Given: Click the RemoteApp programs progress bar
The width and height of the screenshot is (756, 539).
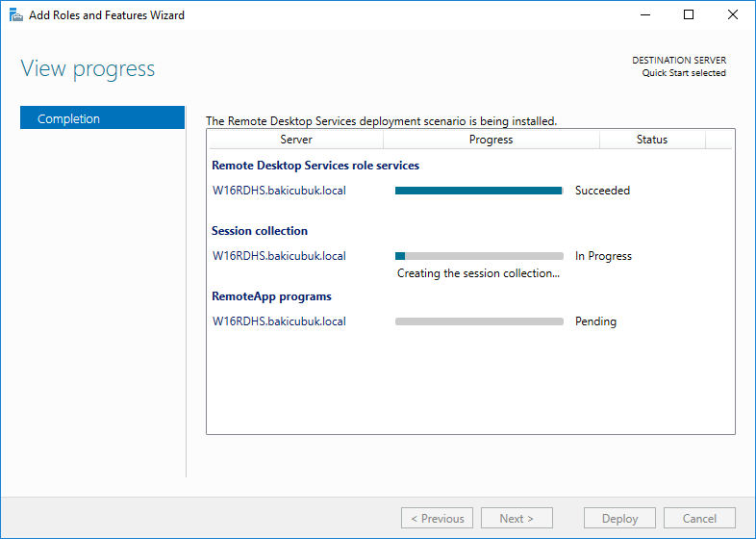Looking at the screenshot, I should coord(479,321).
